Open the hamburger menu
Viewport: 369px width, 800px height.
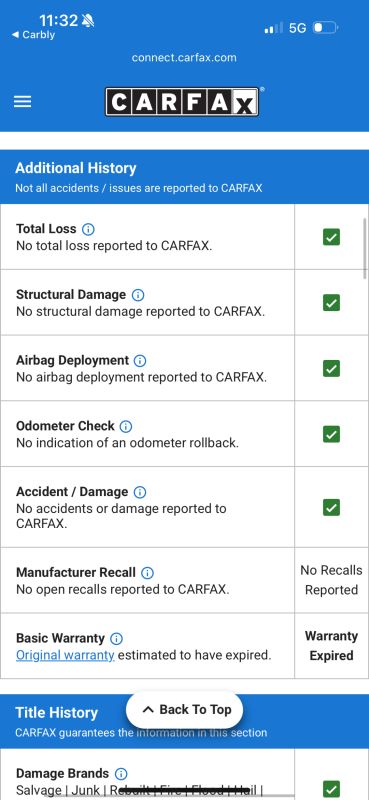(22, 102)
